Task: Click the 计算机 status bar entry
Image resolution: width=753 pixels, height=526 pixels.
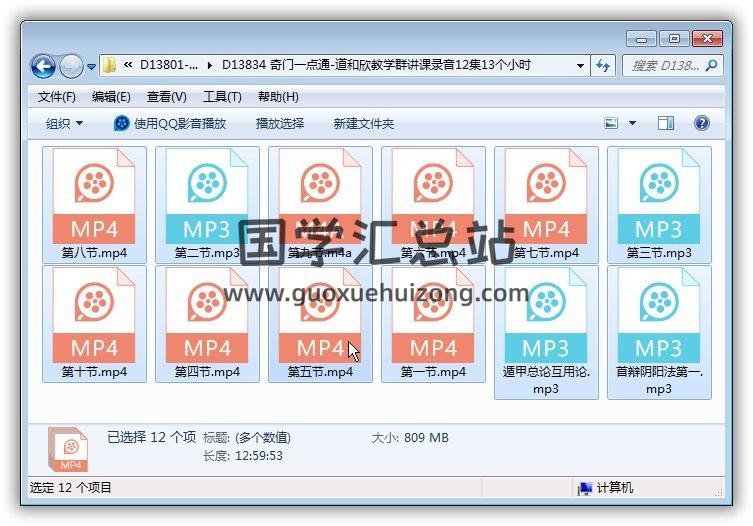Action: pos(606,488)
